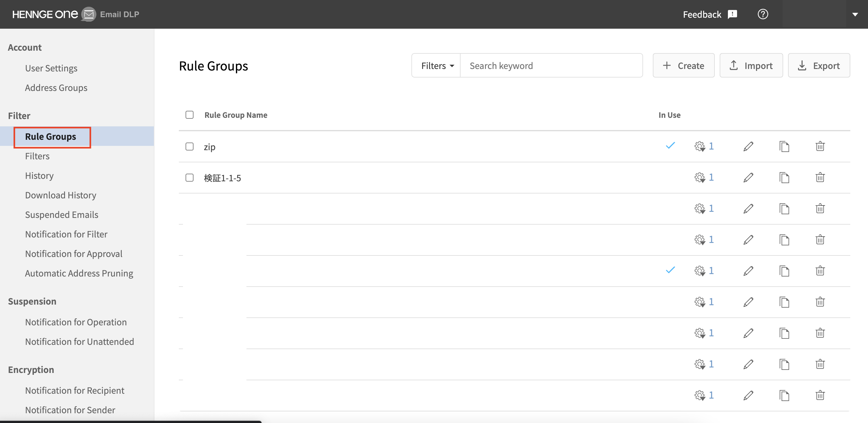Click the In Use column header
Screen dimensions: 868x423
coord(669,115)
